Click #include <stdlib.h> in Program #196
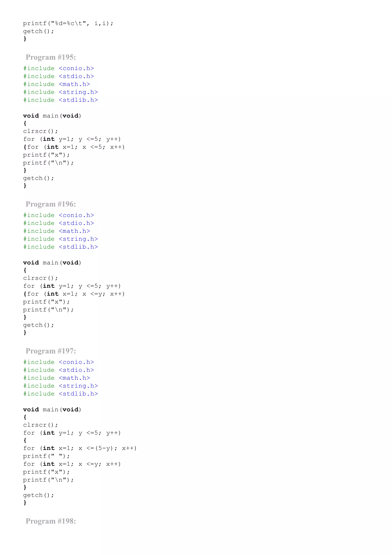The image size is (392, 555). (x=61, y=247)
